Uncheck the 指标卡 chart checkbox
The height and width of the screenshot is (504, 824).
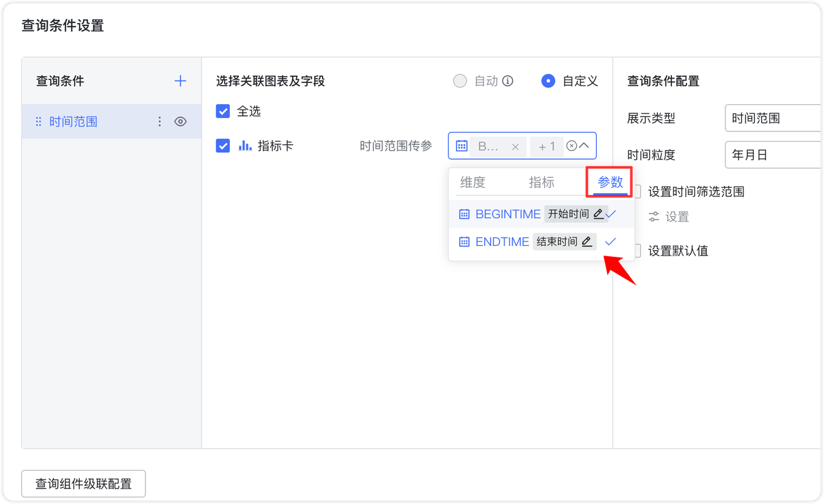tap(223, 146)
